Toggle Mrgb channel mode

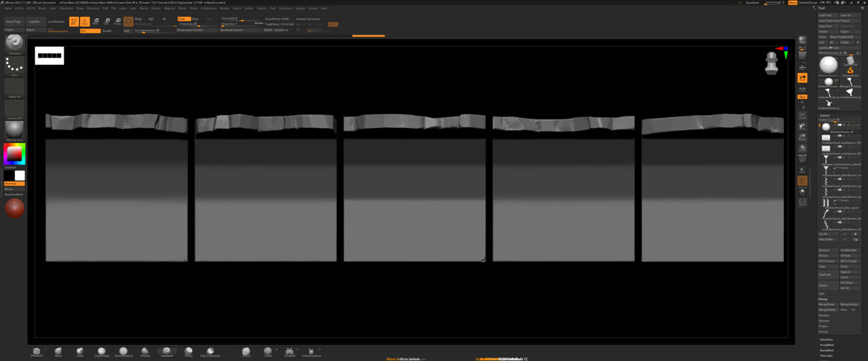138,19
